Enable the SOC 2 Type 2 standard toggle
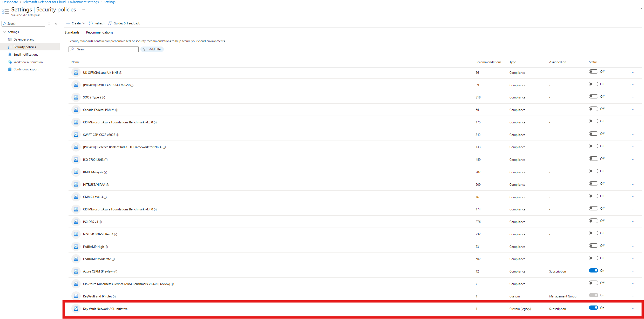This screenshot has width=644, height=319. [x=594, y=96]
